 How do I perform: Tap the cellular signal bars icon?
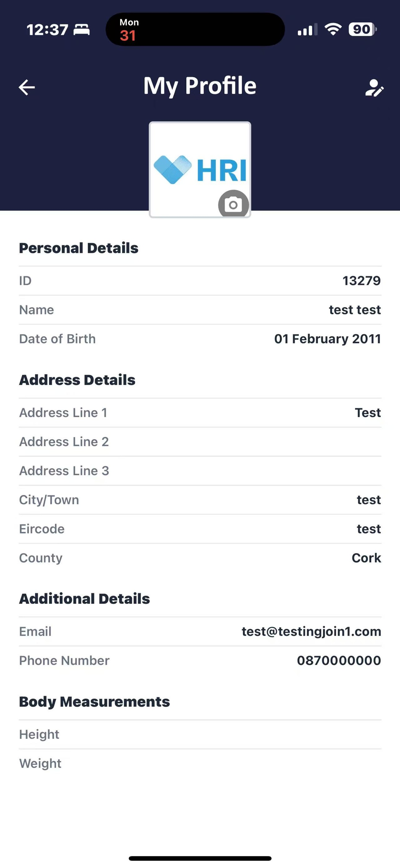[307, 30]
